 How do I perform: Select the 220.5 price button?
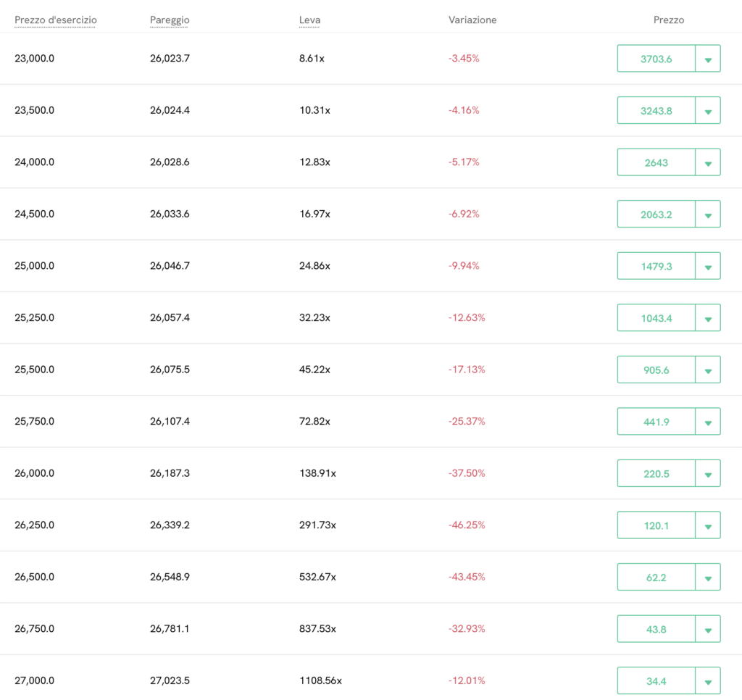coord(656,473)
